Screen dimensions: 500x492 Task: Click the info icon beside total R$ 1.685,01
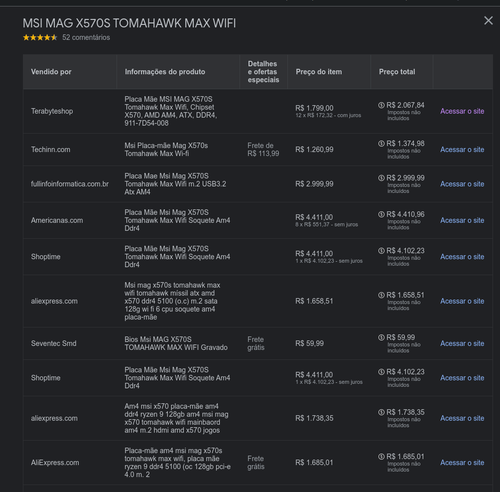381,457
